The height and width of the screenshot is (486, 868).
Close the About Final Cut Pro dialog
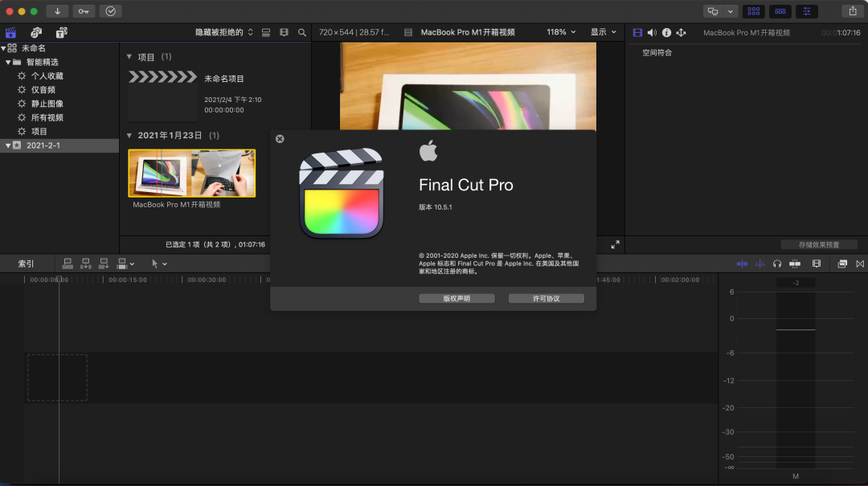280,139
